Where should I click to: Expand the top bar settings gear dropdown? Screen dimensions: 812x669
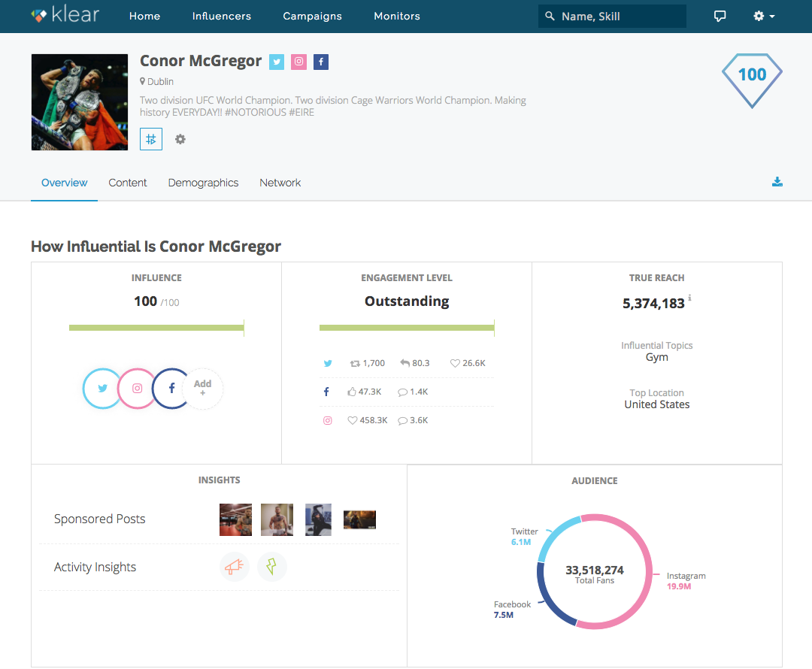click(764, 16)
